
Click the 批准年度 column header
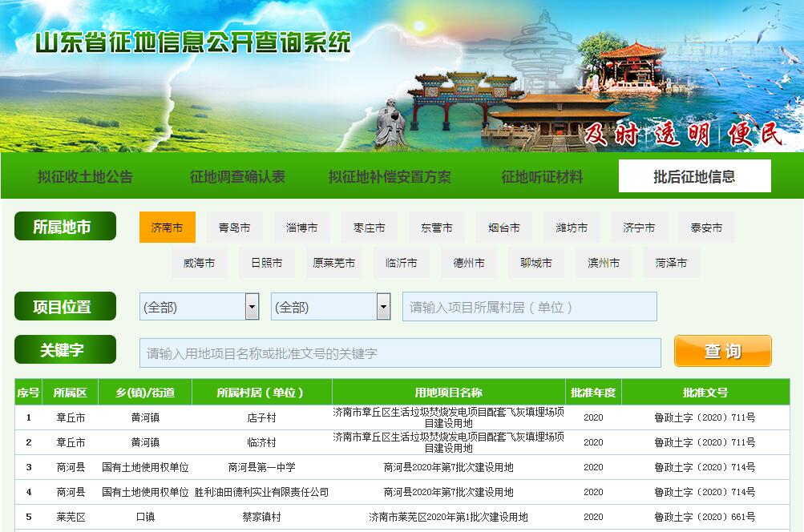tap(593, 393)
